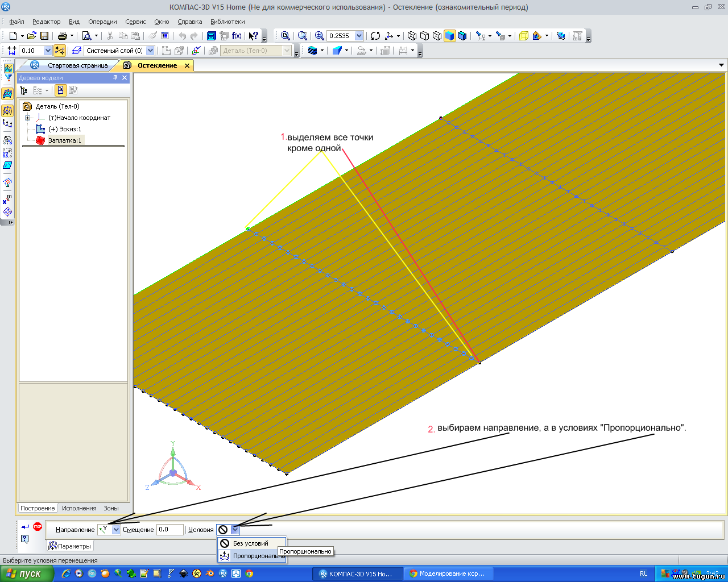Select the arrows-on-curve tool icon
This screenshot has height=582, width=728.
coord(7,123)
